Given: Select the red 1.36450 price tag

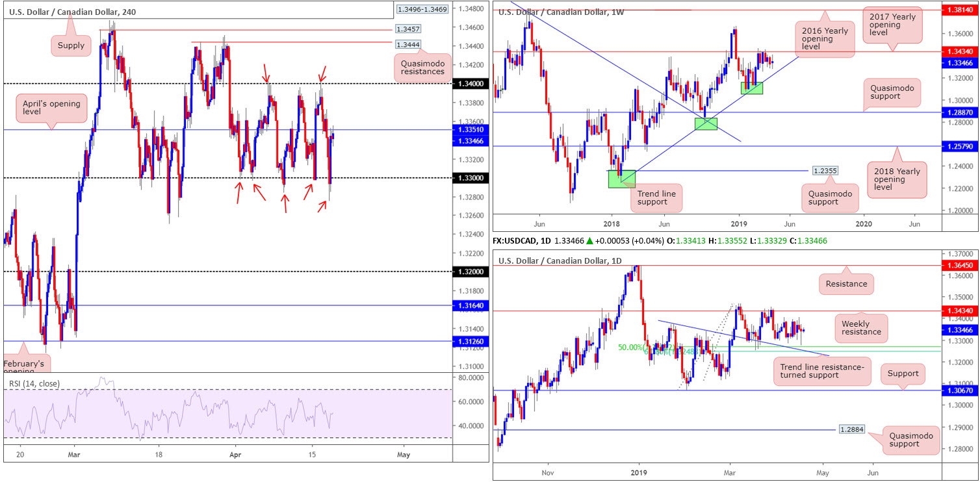Looking at the screenshot, I should click(961, 265).
